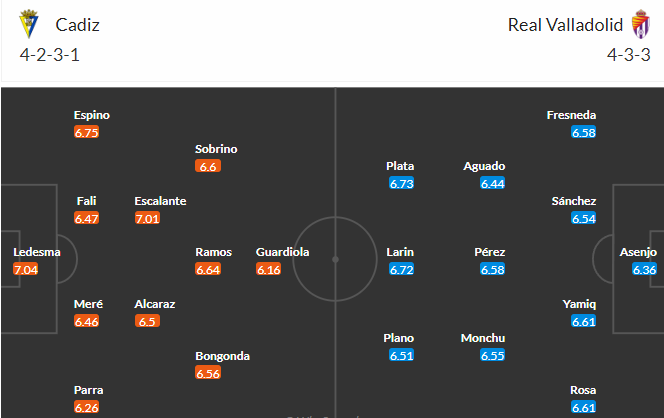
Task: Select goalkeeper Ledesma on the pitch
Action: click(37, 252)
